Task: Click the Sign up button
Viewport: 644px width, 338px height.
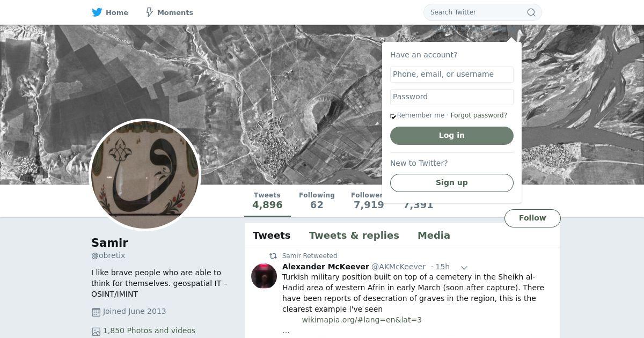Action: point(452,183)
